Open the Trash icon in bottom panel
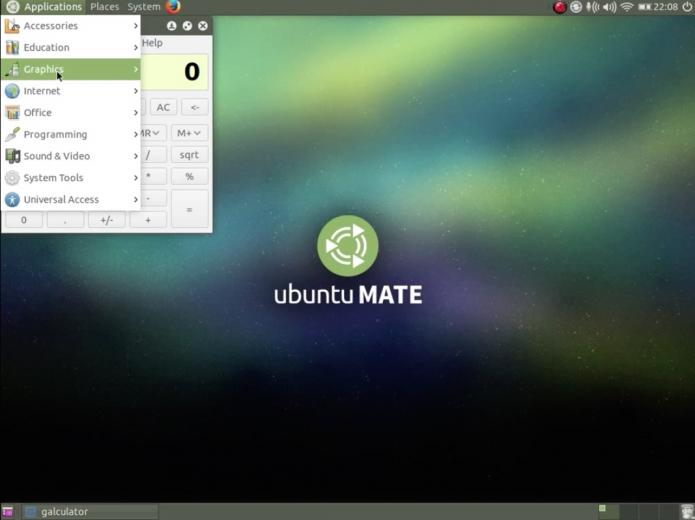Viewport: 695px width, 520px height. point(687,512)
